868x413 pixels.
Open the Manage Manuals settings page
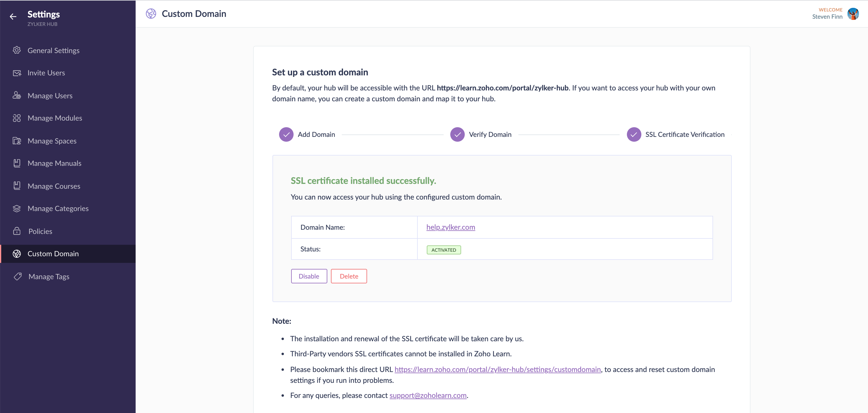click(54, 163)
